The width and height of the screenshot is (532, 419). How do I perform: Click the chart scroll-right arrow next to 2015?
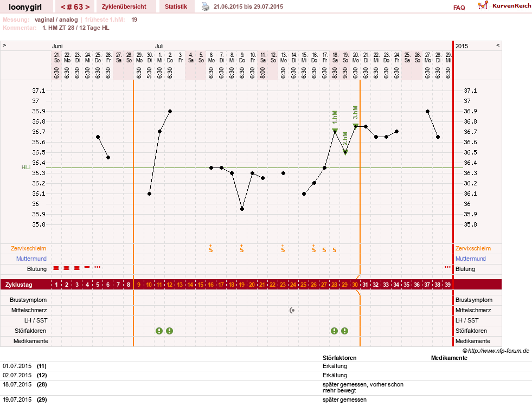click(x=498, y=45)
